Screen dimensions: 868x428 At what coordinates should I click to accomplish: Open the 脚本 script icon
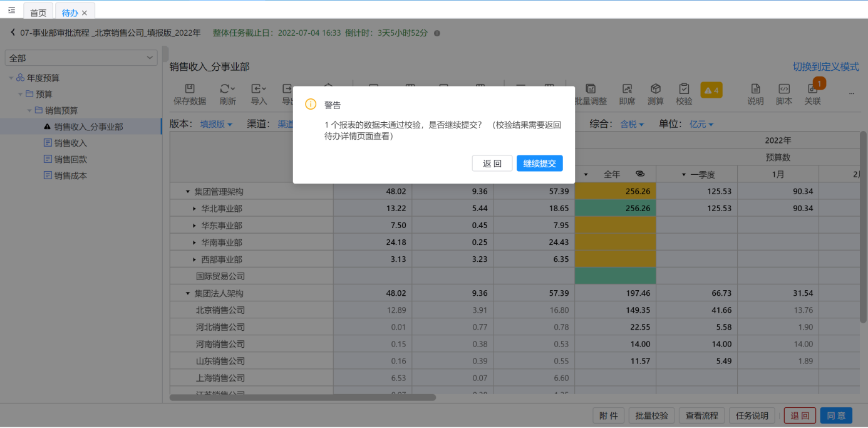click(783, 90)
